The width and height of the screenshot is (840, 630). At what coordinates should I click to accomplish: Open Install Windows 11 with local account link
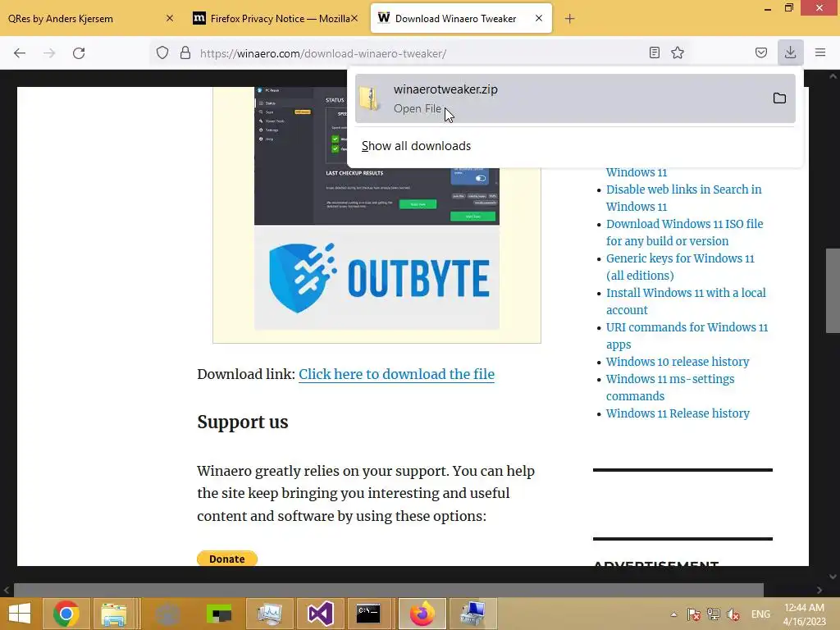[686, 301]
